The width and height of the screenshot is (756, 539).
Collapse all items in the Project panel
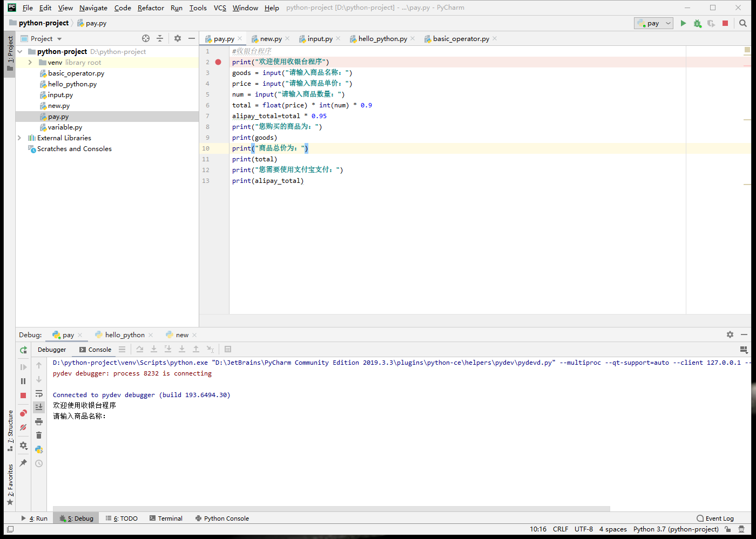(160, 38)
